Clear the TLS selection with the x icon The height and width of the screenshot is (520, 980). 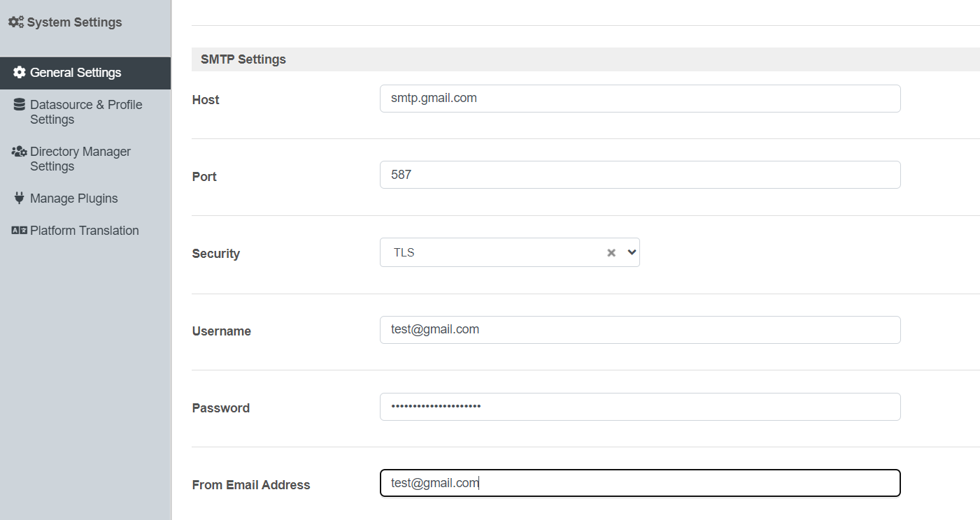[x=611, y=253]
